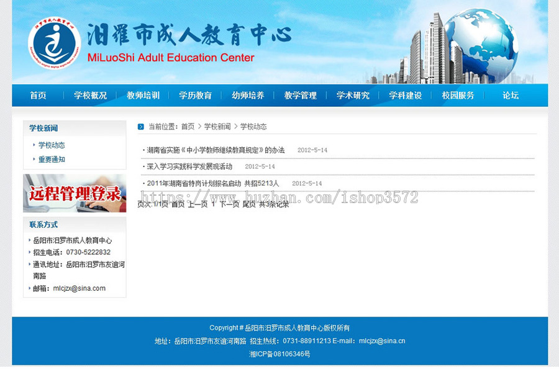Screen dimensions: 559x392
Task: Click the Copyright 版权所有 footer line
Action: [279, 328]
